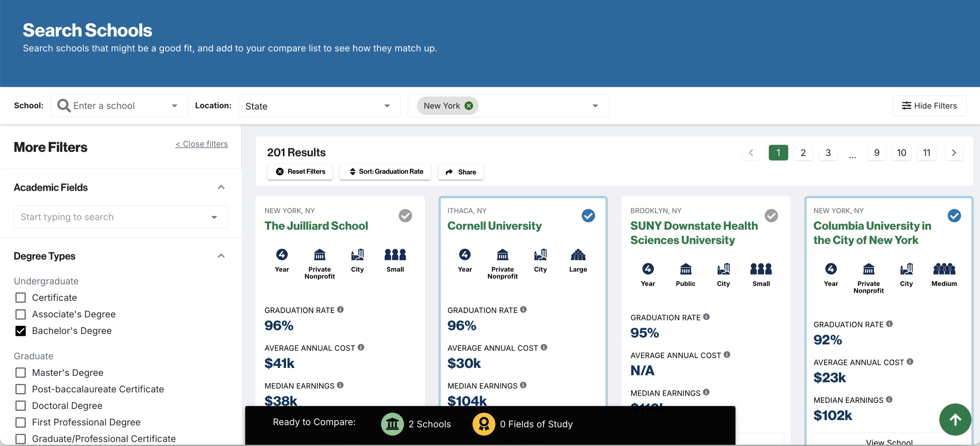Click the Fields of Study ribbon icon
980x446 pixels.
point(484,424)
